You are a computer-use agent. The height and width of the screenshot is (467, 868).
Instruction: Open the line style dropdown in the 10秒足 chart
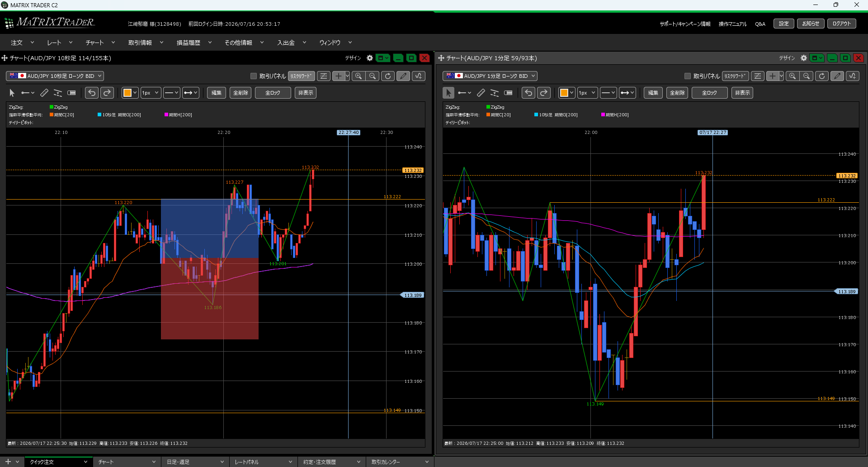point(171,93)
